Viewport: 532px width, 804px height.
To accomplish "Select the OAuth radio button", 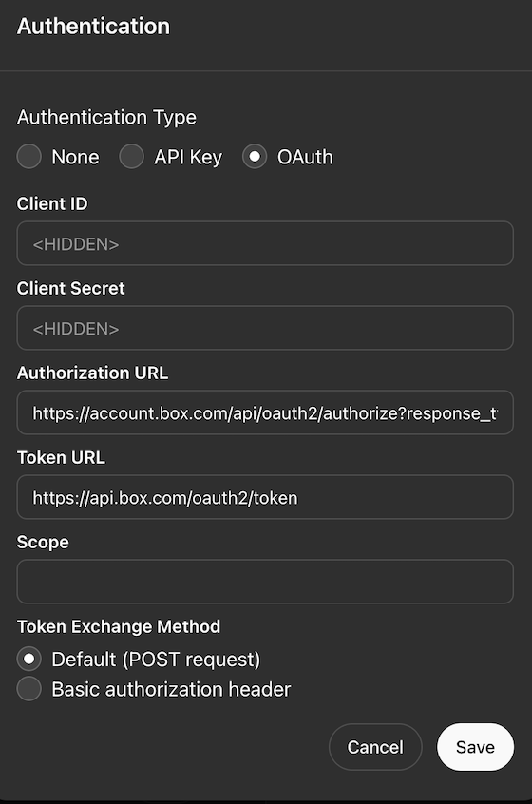I will pos(255,157).
